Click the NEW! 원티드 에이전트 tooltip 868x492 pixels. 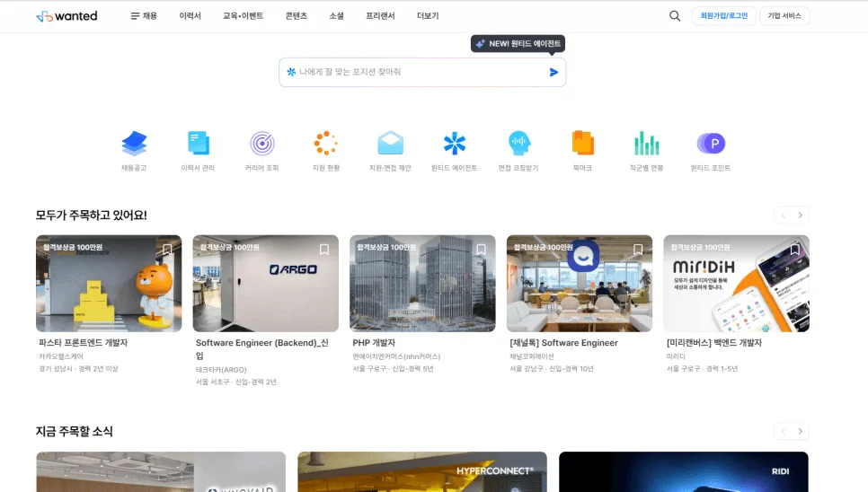[x=518, y=44]
